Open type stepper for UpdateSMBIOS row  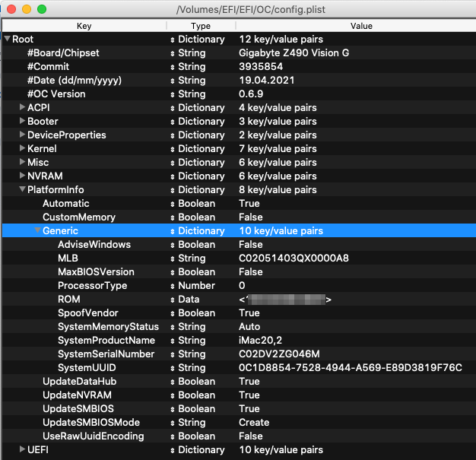click(173, 409)
